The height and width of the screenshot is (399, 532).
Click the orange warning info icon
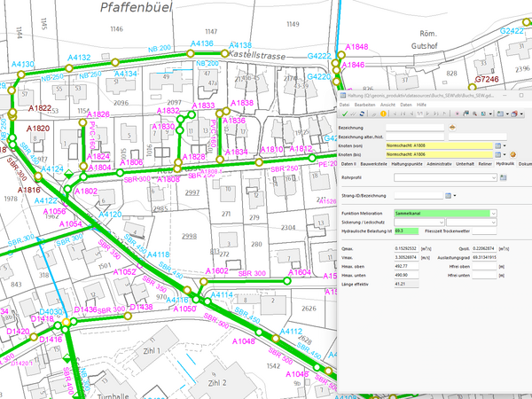point(383,113)
